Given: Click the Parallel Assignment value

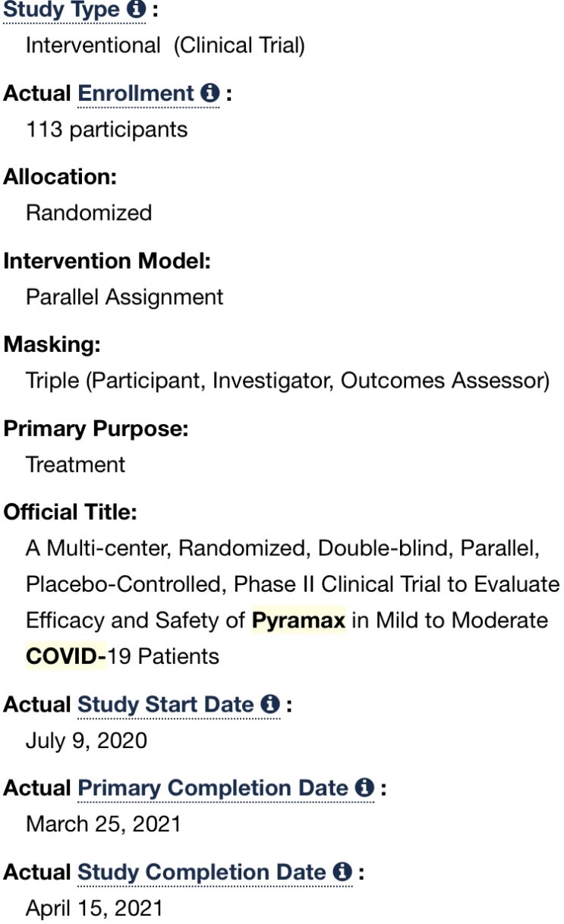Looking at the screenshot, I should click(x=124, y=297).
